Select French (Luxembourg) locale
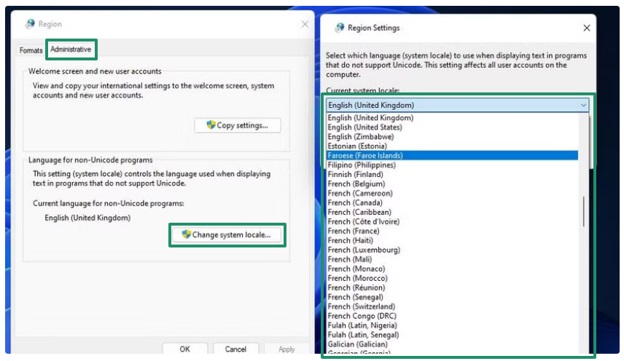This screenshot has height=361, width=624. (x=452, y=250)
